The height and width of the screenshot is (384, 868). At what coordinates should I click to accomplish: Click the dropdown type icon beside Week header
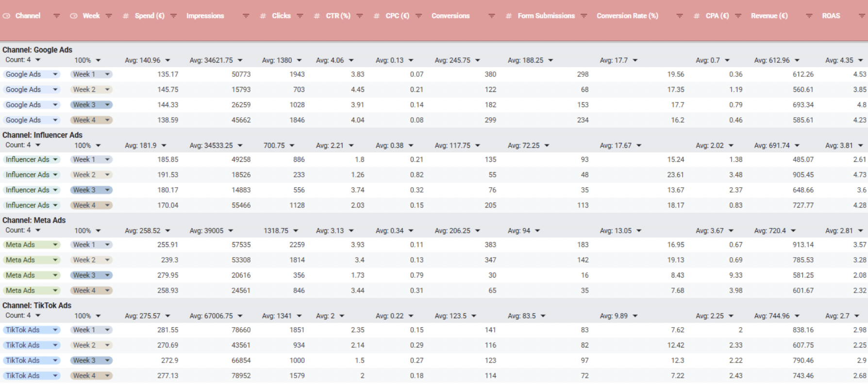point(73,16)
